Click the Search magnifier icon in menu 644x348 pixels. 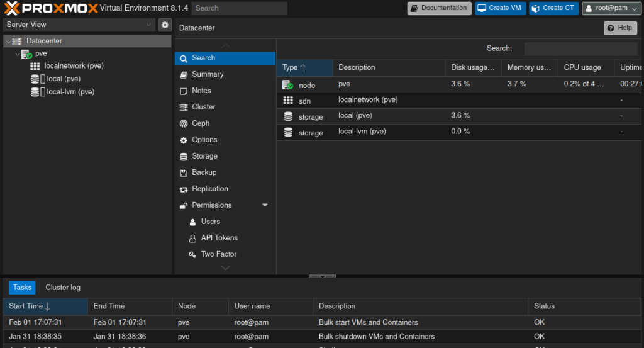(x=184, y=59)
